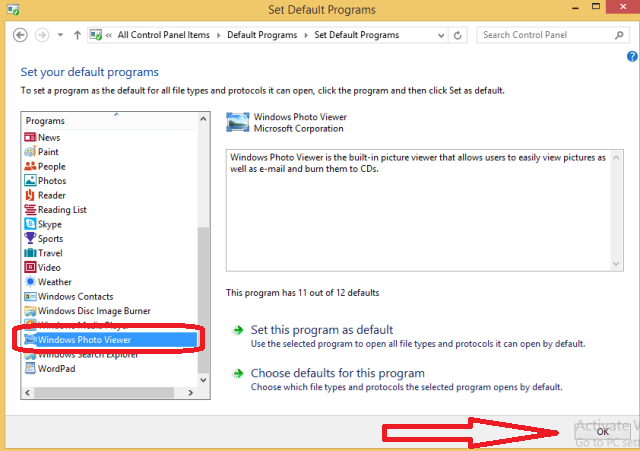
Task: Select the Windows Contacts icon
Action: tap(30, 296)
